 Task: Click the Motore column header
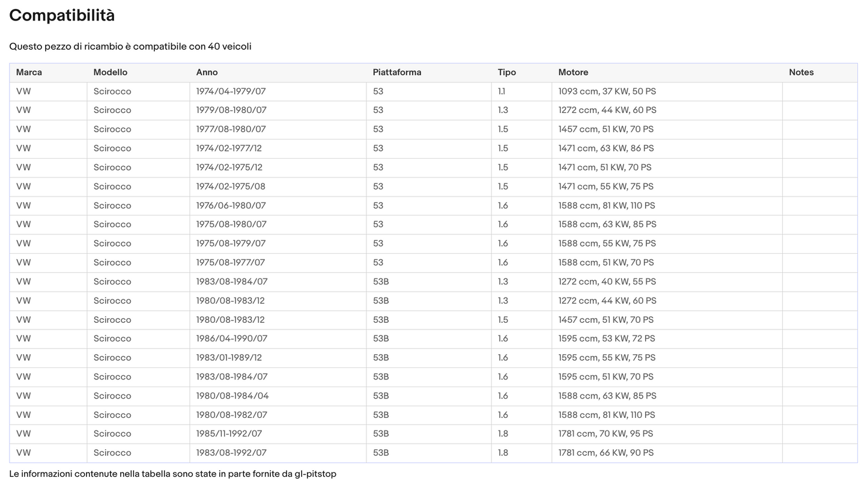573,72
